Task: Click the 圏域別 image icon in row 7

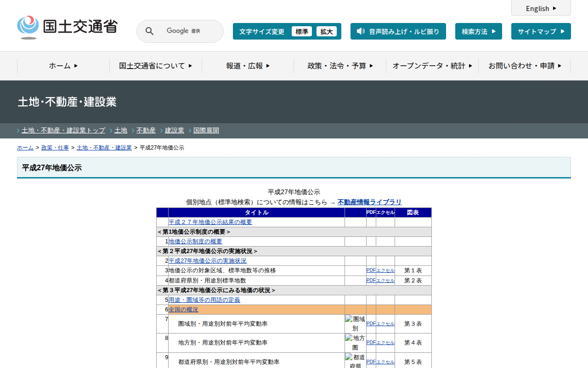Action: (355, 324)
